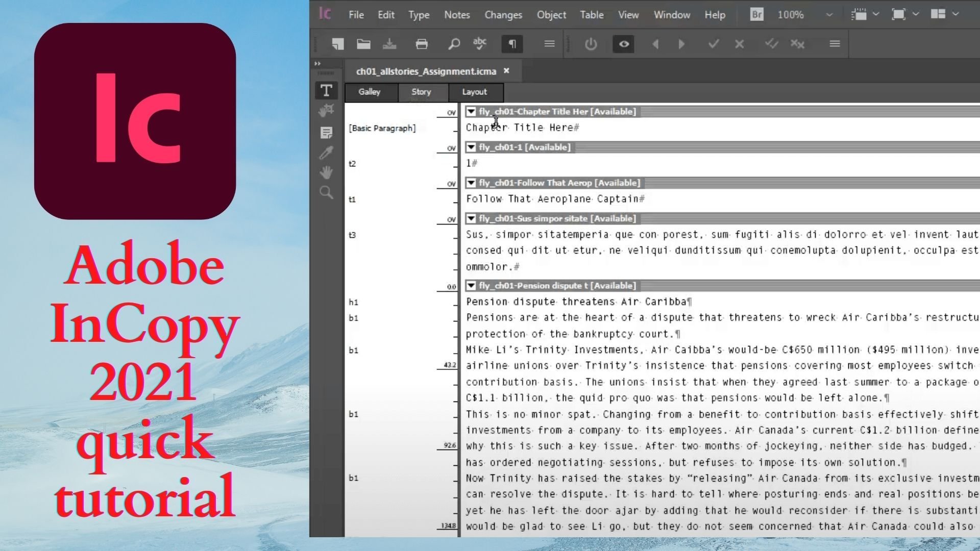Toggle checkbox for fly_ch01-Pension dispute t story

471,286
